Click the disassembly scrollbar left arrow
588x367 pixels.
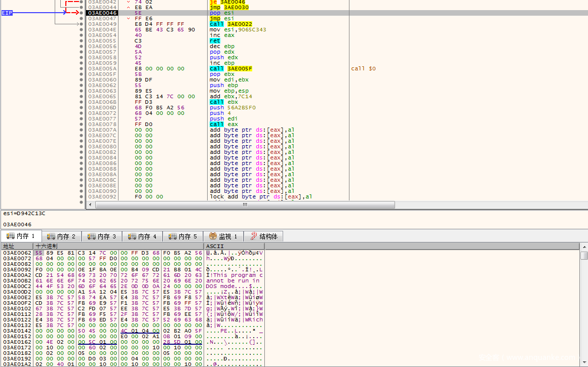point(90,205)
